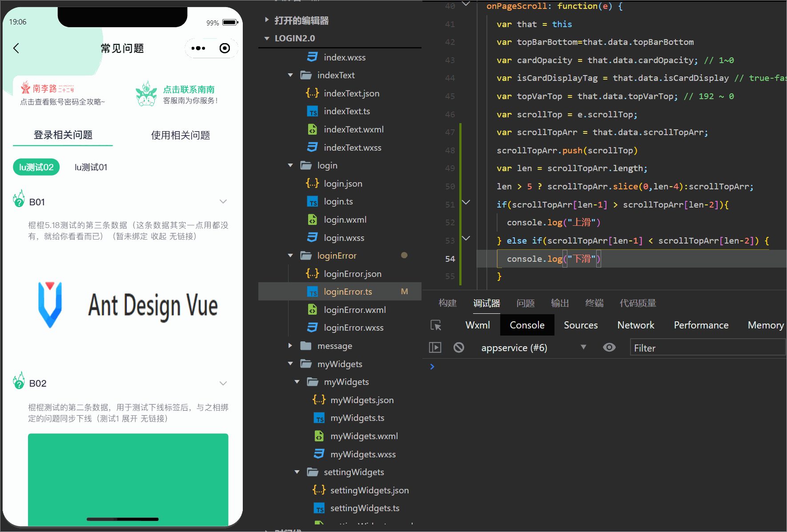The image size is (787, 532).
Task: Collapse the settingWidgets folder
Action: pos(297,472)
